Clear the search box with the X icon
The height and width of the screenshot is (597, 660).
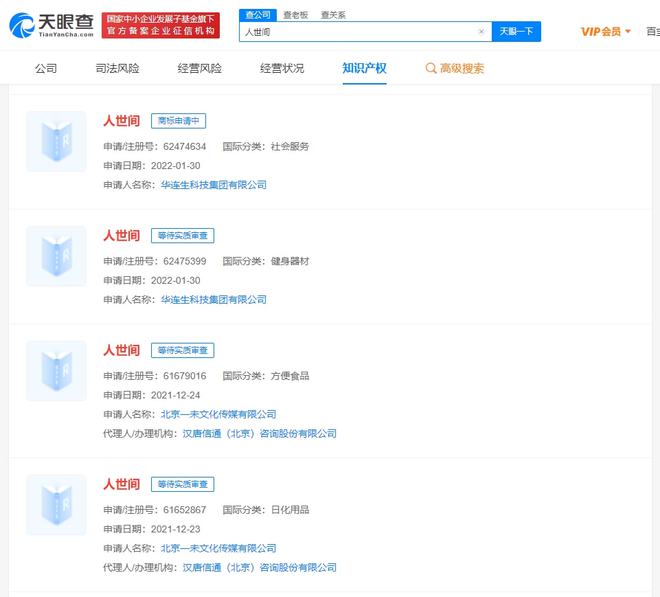pos(482,32)
